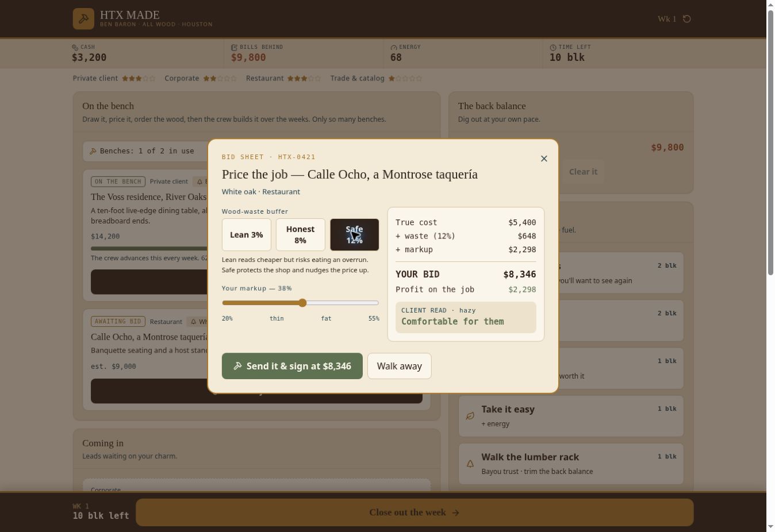Image resolution: width=775 pixels, height=532 pixels.
Task: Click the Corporate reputation stars
Action: point(220,79)
